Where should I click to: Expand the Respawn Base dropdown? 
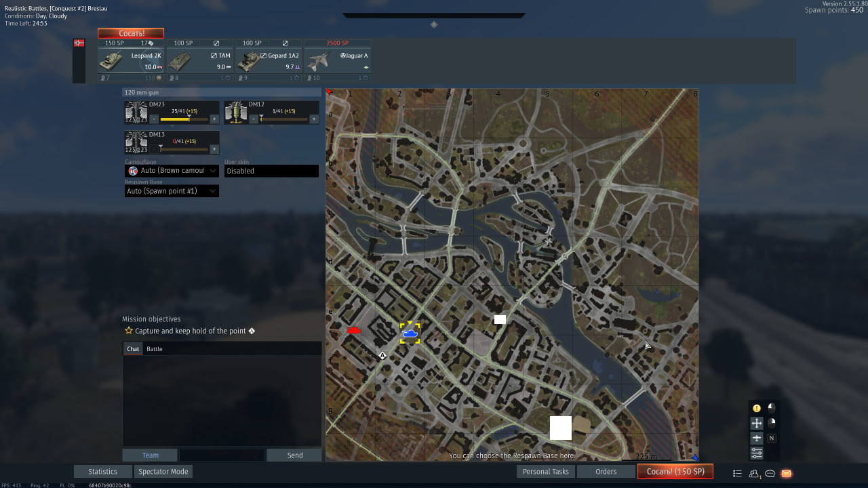pyautogui.click(x=172, y=191)
